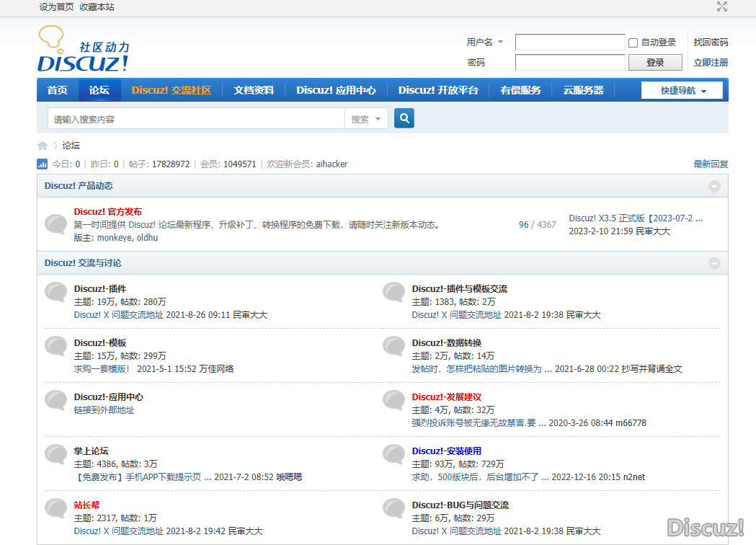756x545 pixels.
Task: Click the Discuz! 官方发布 forum icon
Action: [x=55, y=223]
